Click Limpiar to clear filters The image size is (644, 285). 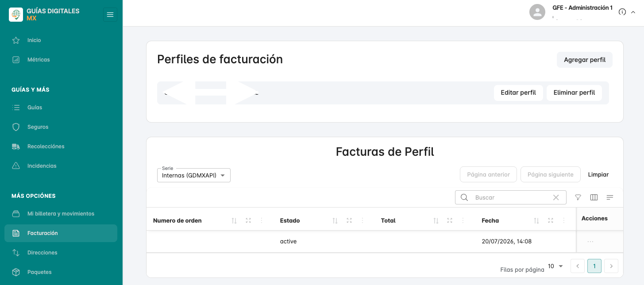click(598, 174)
